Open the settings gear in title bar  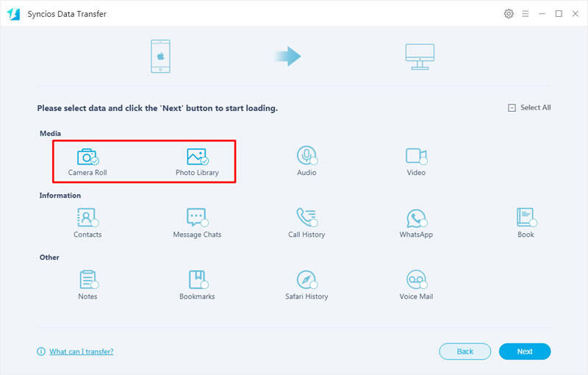point(509,14)
